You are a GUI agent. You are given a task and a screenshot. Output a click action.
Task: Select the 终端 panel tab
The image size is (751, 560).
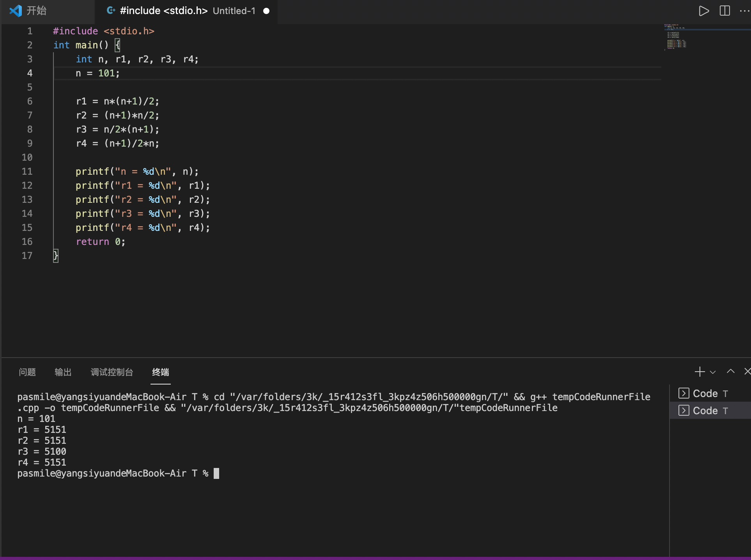161,372
